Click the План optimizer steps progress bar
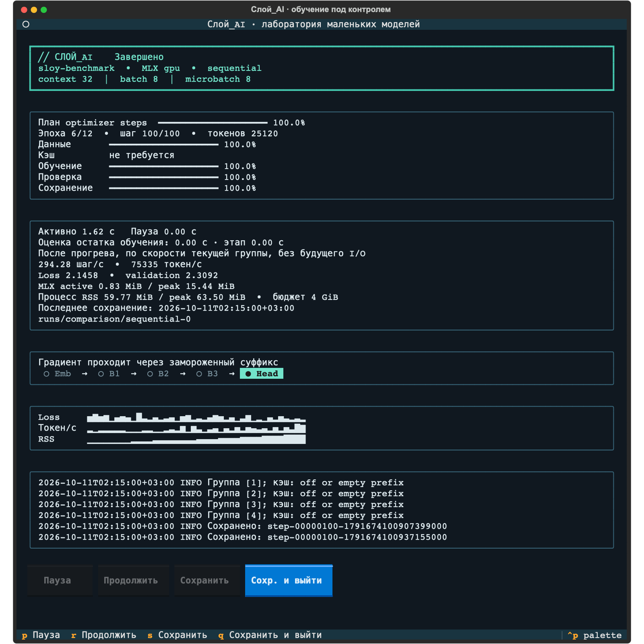The width and height of the screenshot is (644, 644). [x=213, y=123]
